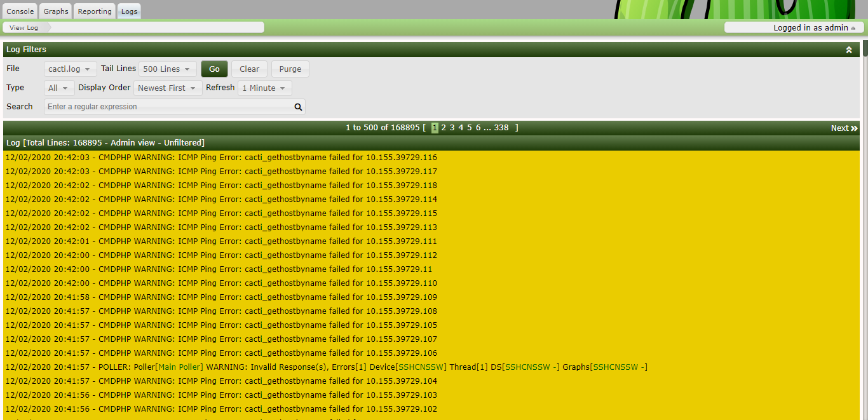Collapse the Log Filters panel

pos(849,50)
